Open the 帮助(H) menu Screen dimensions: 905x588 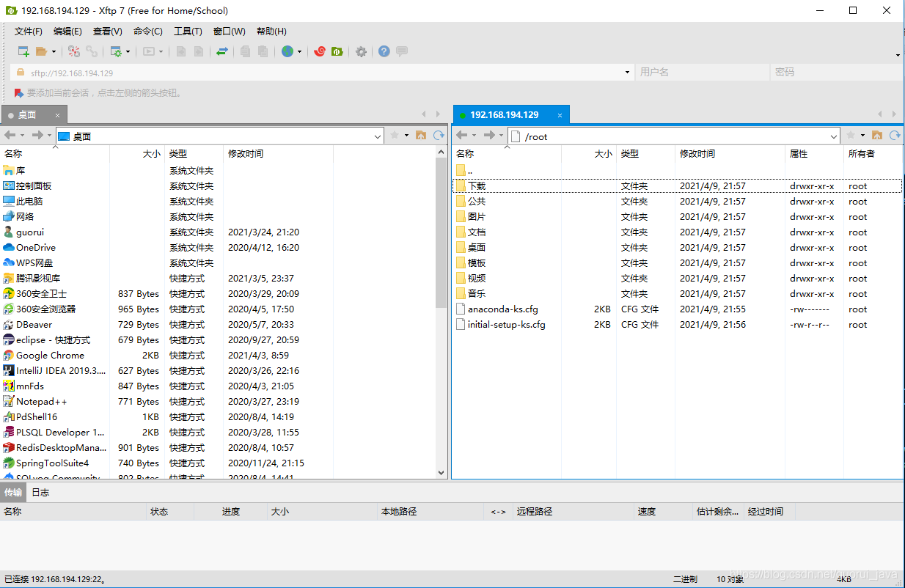[271, 32]
